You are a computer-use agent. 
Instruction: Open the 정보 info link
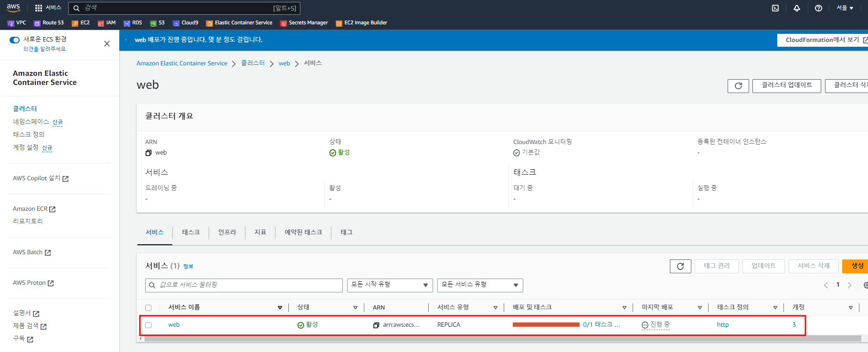[188, 267]
